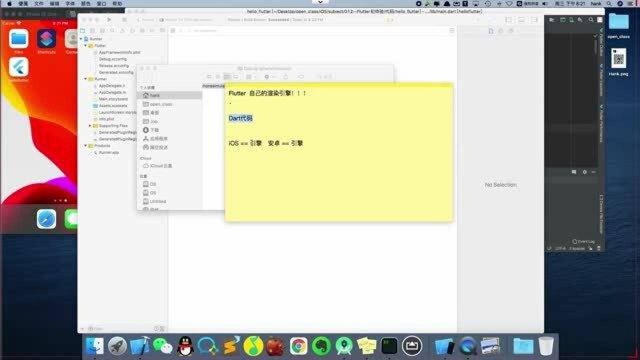The width and height of the screenshot is (640, 360).
Task: Open the Shortcuts app in simulator
Action: (46, 39)
